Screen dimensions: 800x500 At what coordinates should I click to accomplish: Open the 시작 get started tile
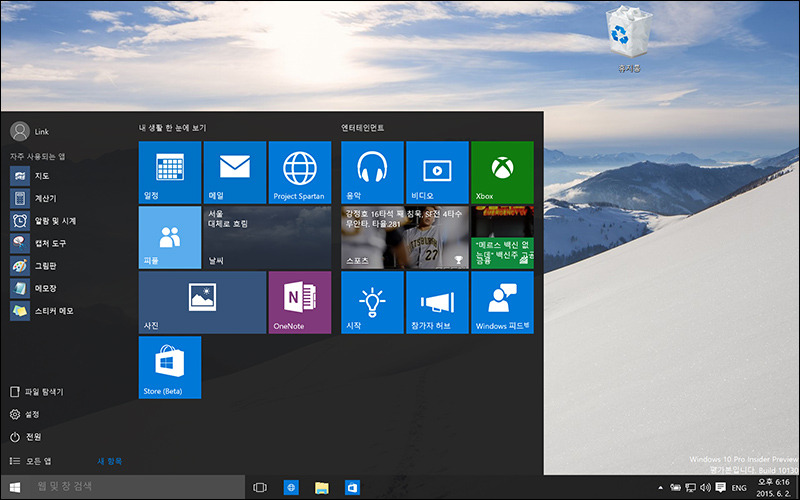coord(372,303)
